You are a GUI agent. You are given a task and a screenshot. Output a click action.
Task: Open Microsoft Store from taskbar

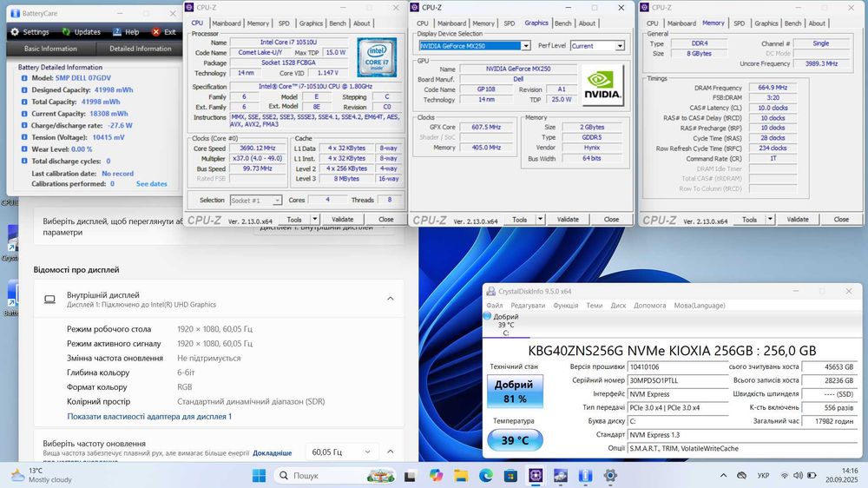click(510, 475)
